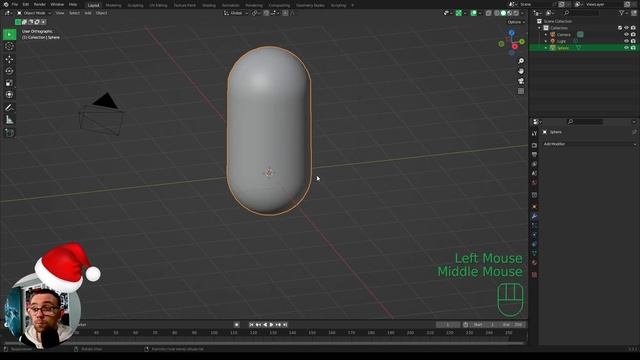Screen dimensions: 640x360
Task: Select the Scale tool in the left toolbar
Action: point(9,83)
